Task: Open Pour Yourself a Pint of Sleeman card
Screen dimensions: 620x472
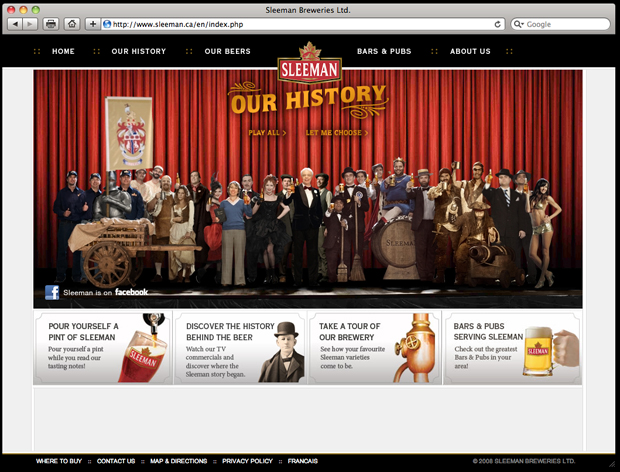Action: pos(103,348)
